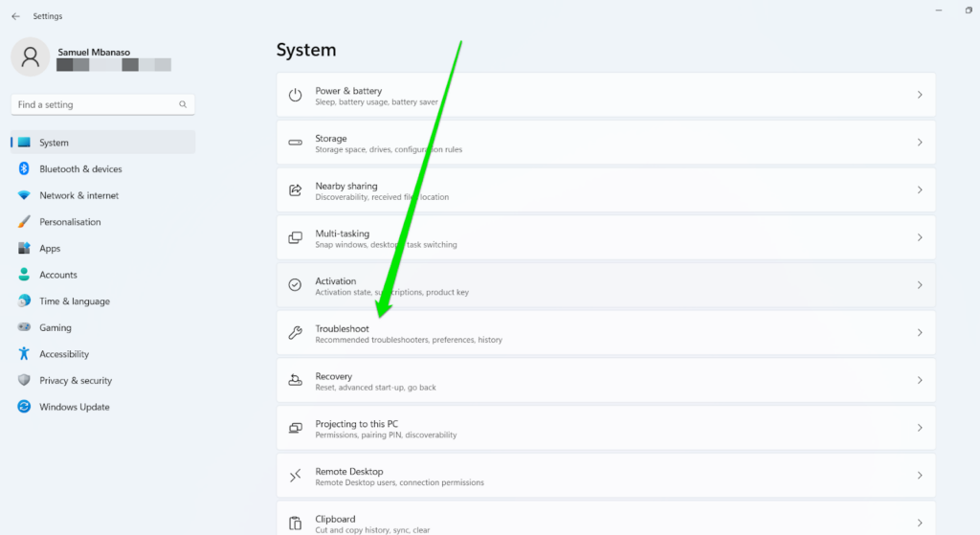Open the Recovery row chevron
Screen dimensions: 980x535
tap(920, 380)
